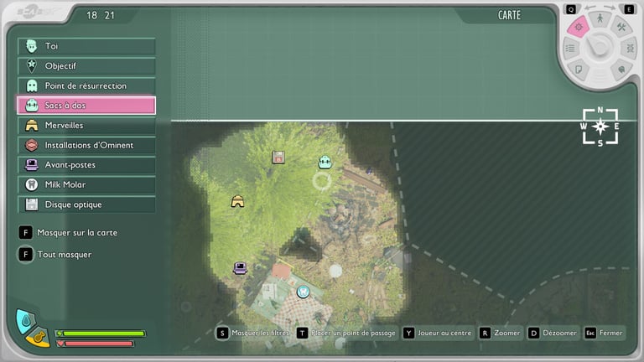Click the Milk Molar tooth marker on map
Screen dimensions: 644x362
pyautogui.click(x=303, y=292)
